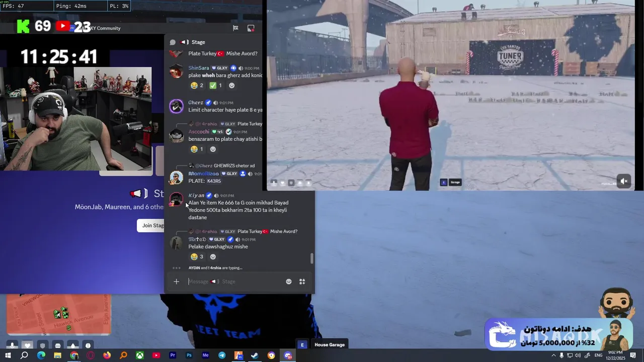Viewport: 644px width, 362px height.
Task: Click the Gherz username in chat
Action: [196, 103]
